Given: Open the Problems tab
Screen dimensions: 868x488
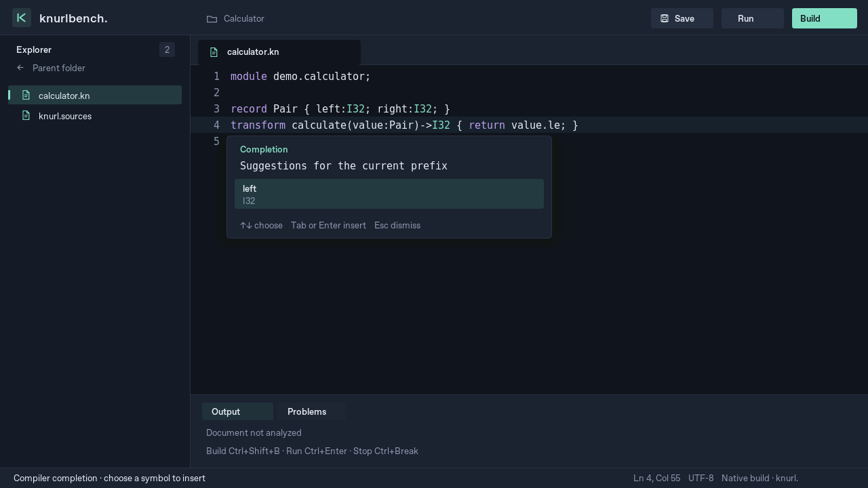Looking at the screenshot, I should 311,411.
